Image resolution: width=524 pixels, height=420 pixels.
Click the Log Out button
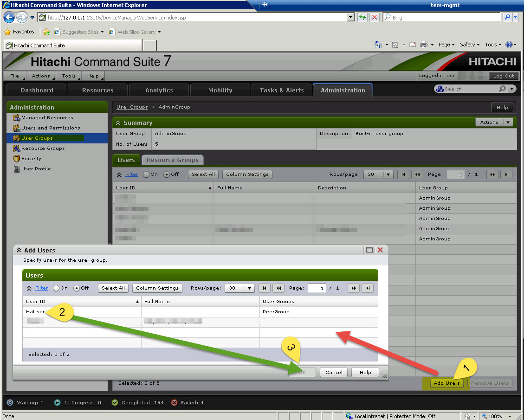coord(503,76)
